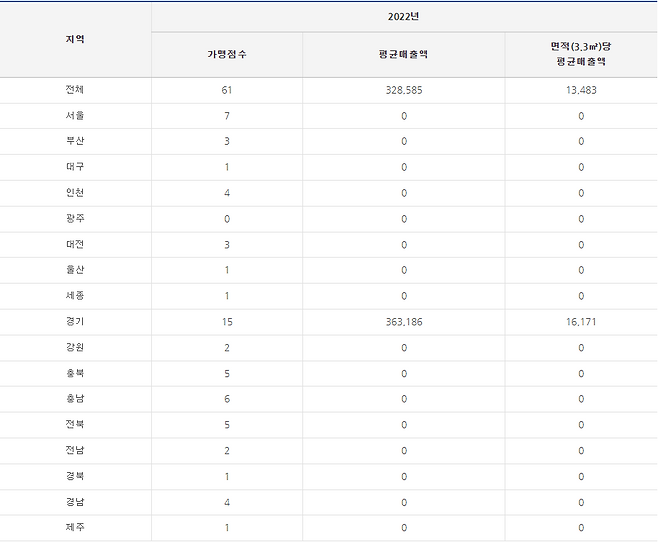Select the 충남 region cell
This screenshot has width=658, height=542.
pyautogui.click(x=75, y=399)
